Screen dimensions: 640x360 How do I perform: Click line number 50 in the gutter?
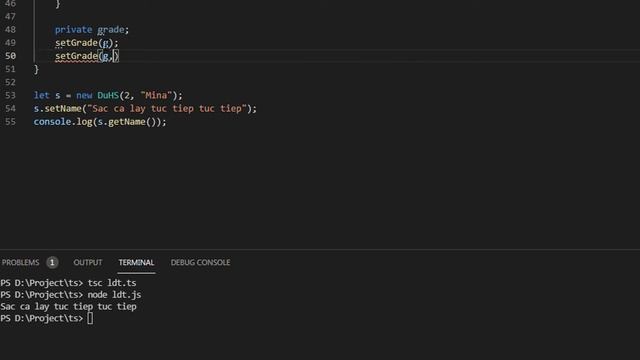pyautogui.click(x=11, y=56)
